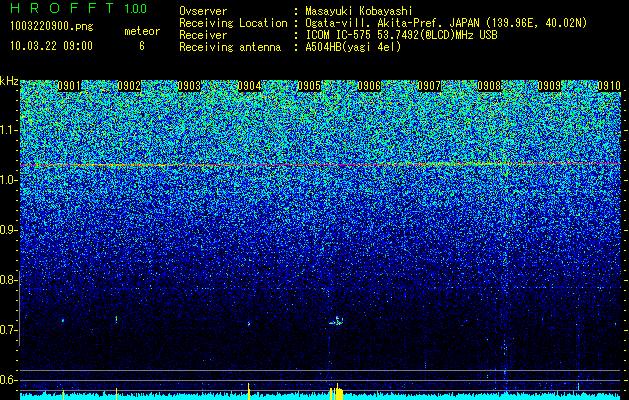The image size is (629, 400).
Task: Click the yellow intensity spike below 0904
Action: point(249,391)
